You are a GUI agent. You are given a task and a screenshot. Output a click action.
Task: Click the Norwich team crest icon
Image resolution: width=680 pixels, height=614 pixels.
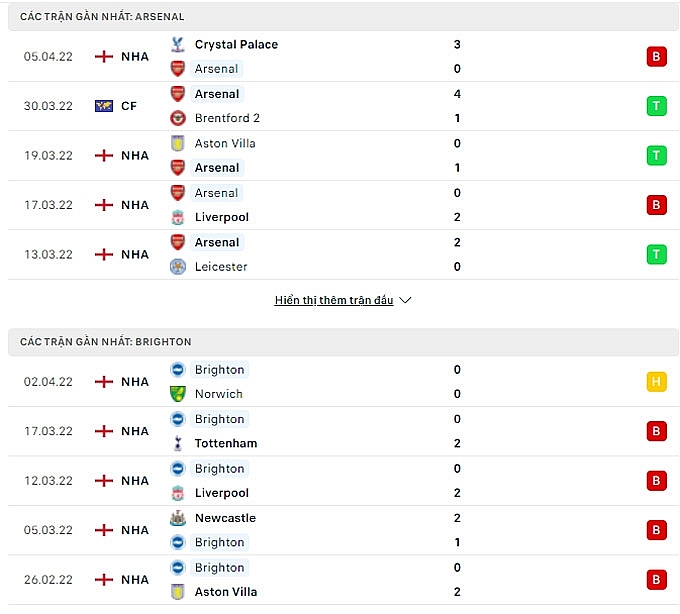(178, 394)
